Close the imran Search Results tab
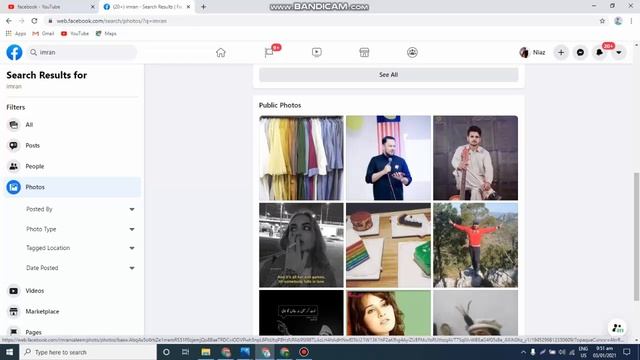Viewport: 640px width, 360px height. point(188,7)
